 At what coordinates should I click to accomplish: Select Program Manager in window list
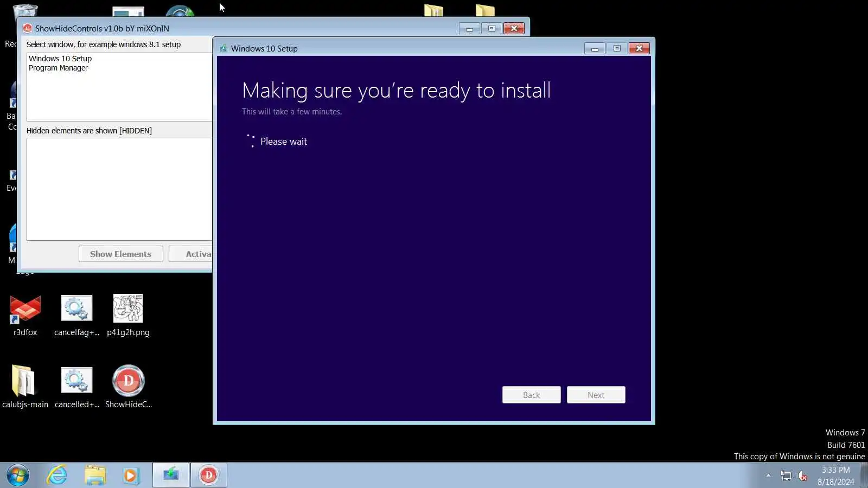pyautogui.click(x=58, y=68)
